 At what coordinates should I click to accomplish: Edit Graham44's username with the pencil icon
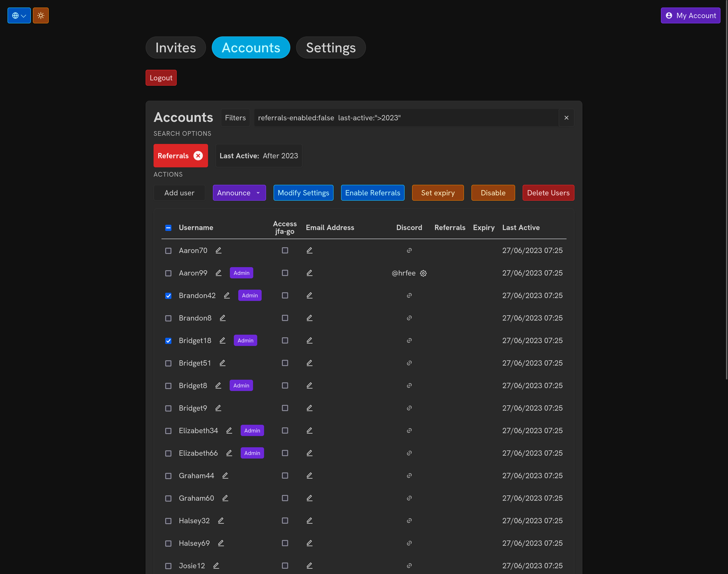click(225, 475)
